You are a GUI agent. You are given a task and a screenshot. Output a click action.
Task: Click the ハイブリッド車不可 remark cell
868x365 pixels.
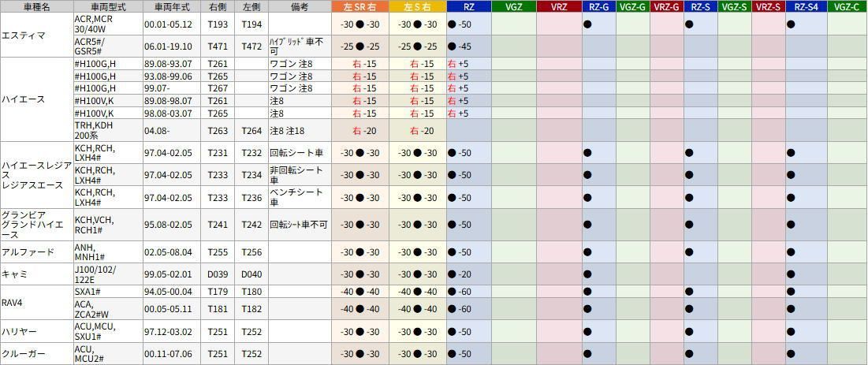pos(300,46)
